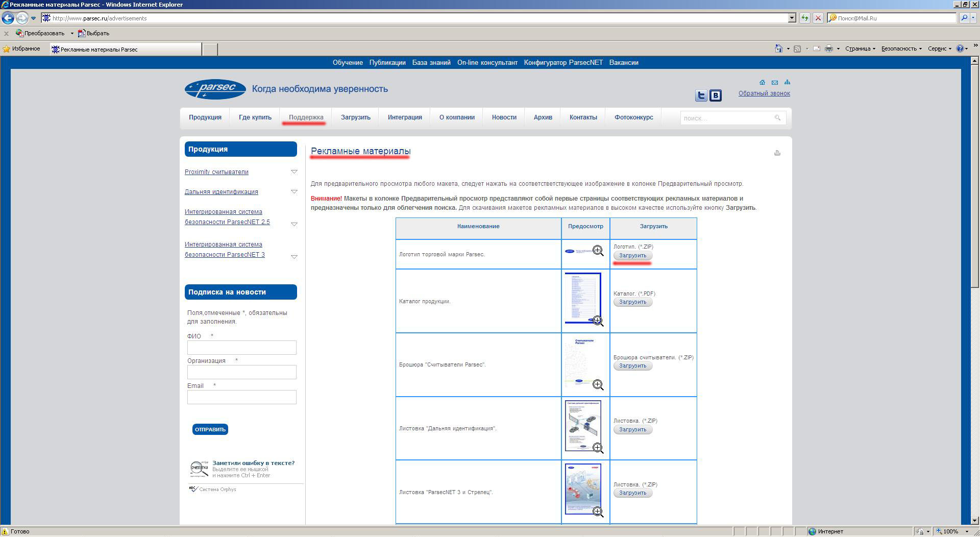Follow the Обучение top link

(348, 63)
